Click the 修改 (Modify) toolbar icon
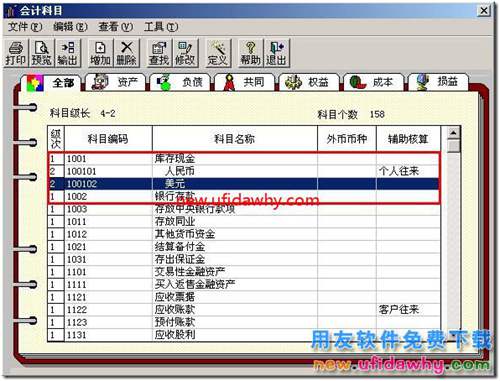This screenshot has width=500, height=381. 185,53
